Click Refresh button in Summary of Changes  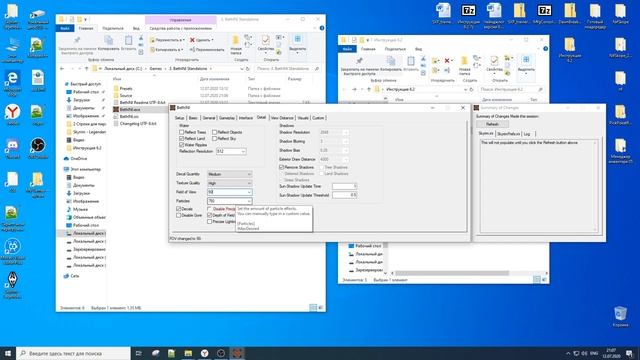(492, 124)
